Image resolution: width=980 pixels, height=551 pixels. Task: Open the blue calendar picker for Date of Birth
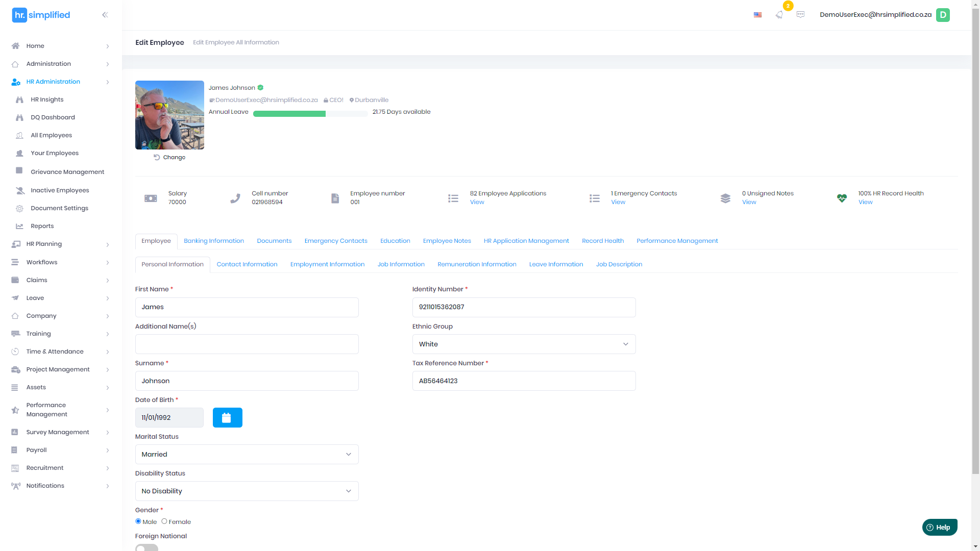coord(227,417)
